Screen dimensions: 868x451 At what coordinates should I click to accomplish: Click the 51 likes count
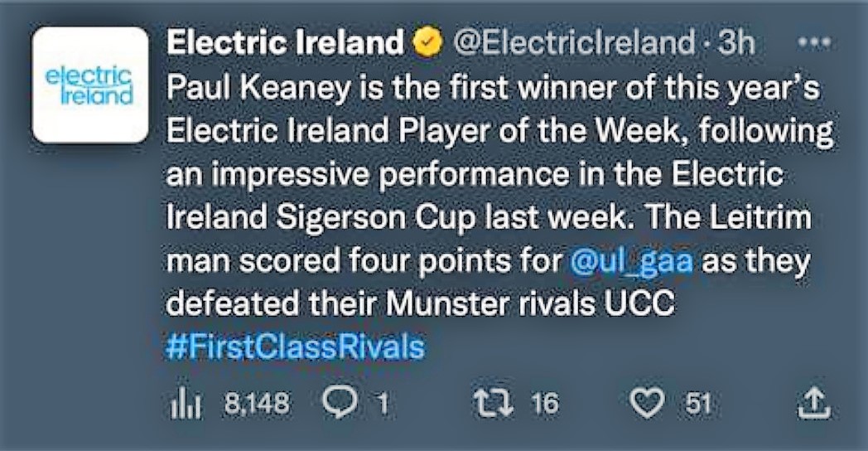click(x=698, y=404)
